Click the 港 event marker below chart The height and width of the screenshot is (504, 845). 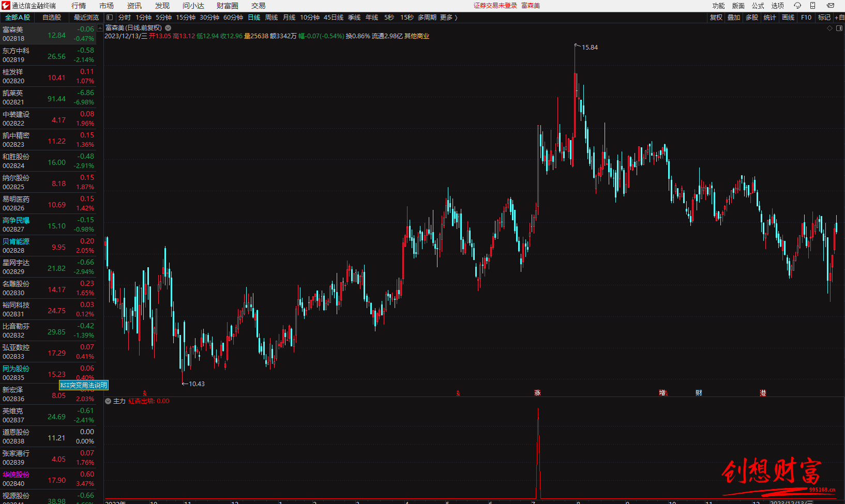click(x=763, y=393)
